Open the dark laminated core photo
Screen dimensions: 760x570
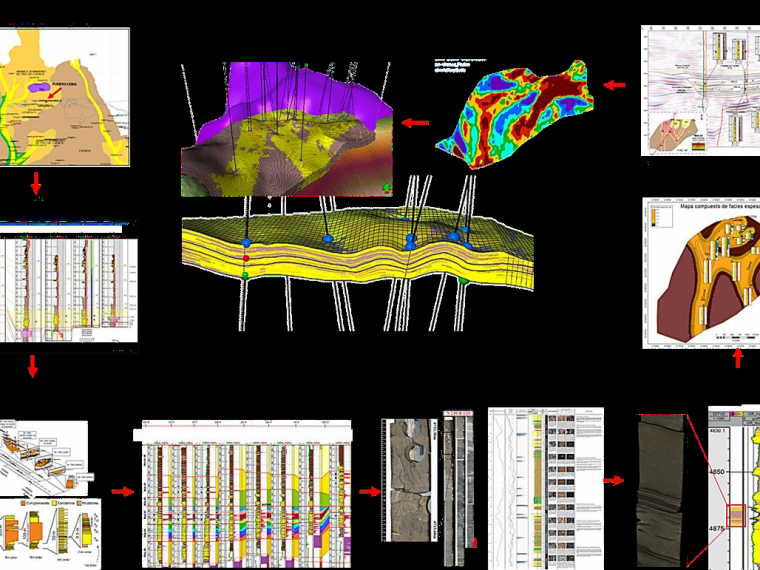(662, 490)
